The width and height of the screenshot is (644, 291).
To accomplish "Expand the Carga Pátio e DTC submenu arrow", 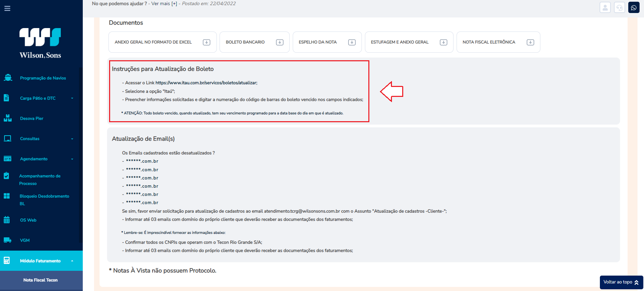I will point(72,98).
